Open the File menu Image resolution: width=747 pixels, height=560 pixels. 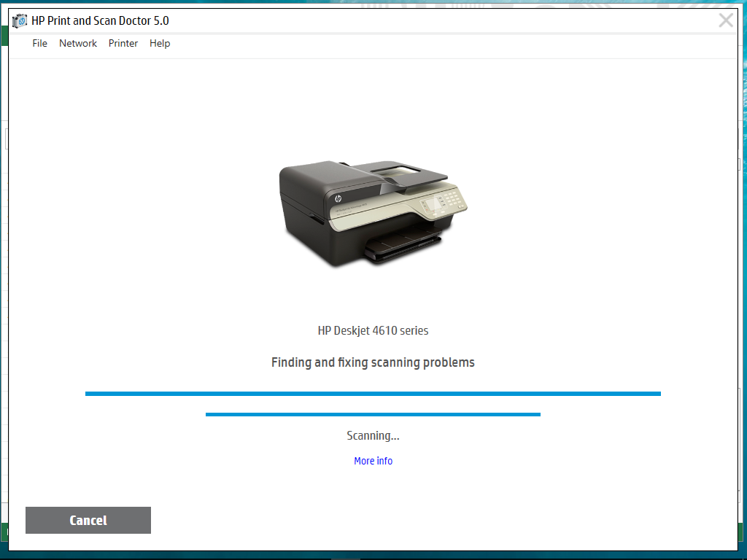39,43
